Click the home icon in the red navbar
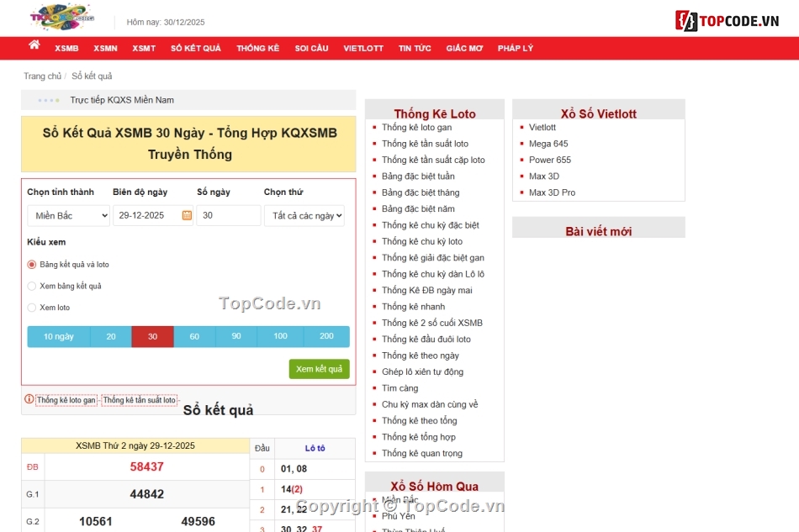Screen dimensions: 799x532 click(34, 48)
